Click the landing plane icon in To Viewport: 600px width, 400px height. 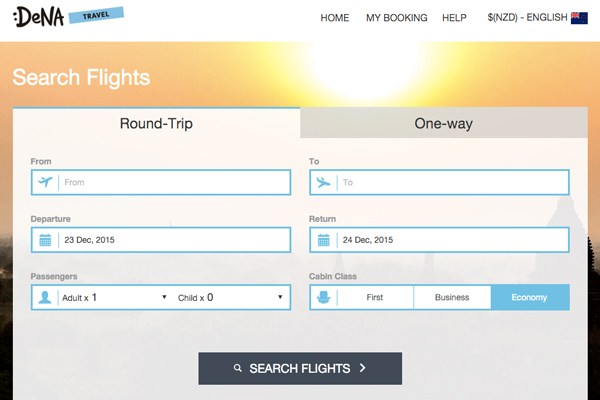coord(323,183)
